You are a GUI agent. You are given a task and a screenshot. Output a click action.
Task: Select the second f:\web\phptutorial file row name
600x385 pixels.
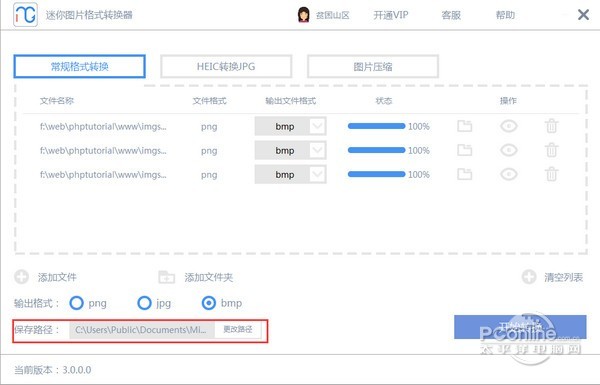coord(103,150)
